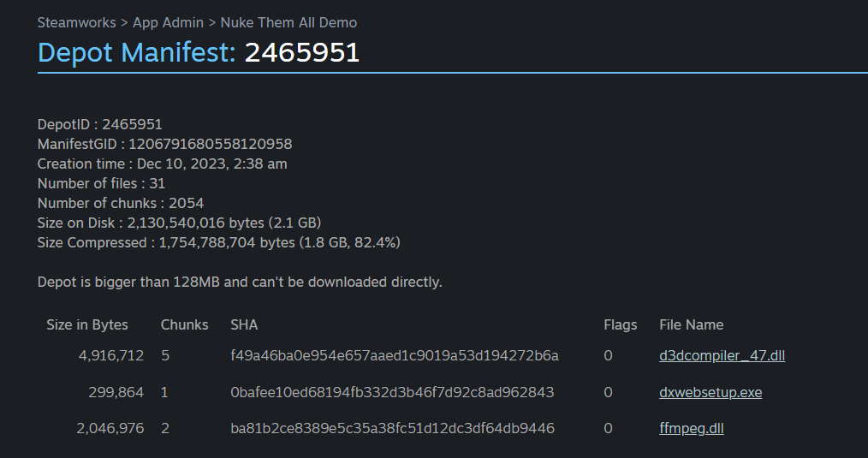
Task: Open Nuke Them All Demo breadcrumb
Action: click(x=288, y=23)
